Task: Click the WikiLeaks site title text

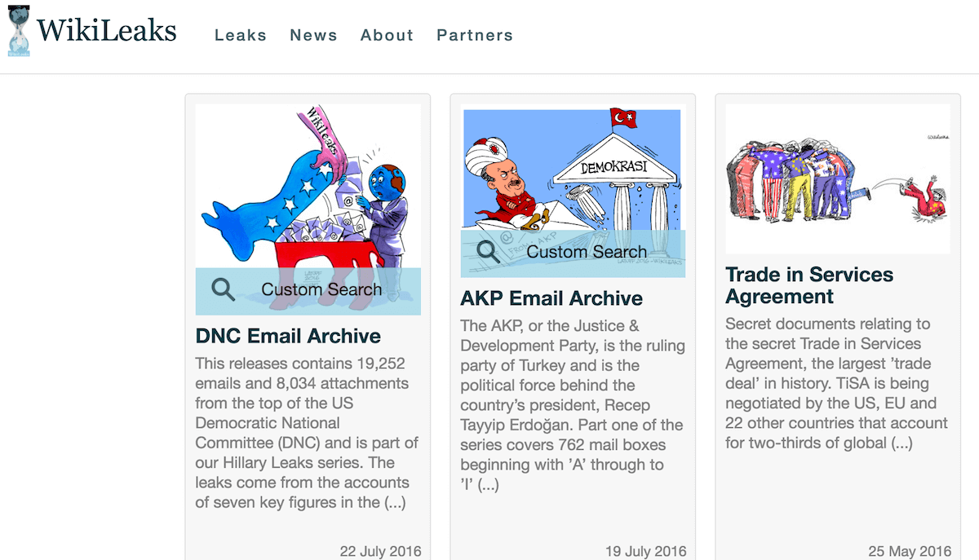Action: [107, 31]
